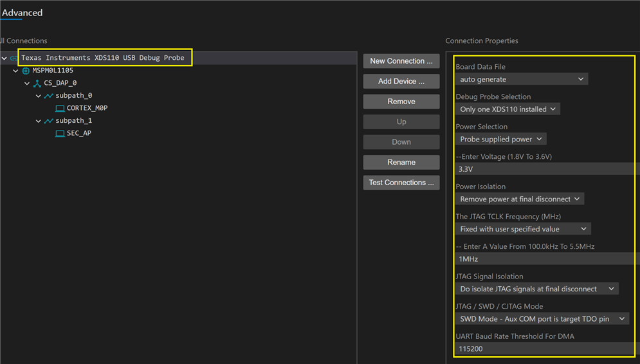Select the MSPM0L1105 device entry
The image size is (640, 364).
pyautogui.click(x=53, y=70)
